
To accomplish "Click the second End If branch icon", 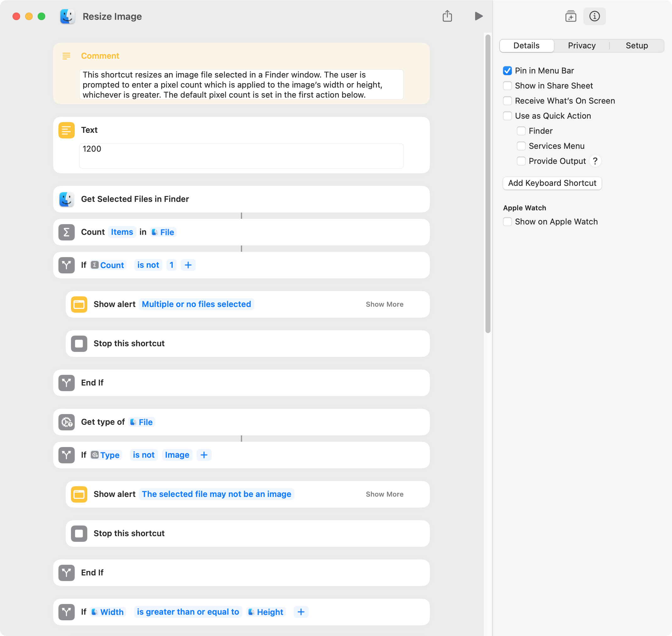I will 67,573.
